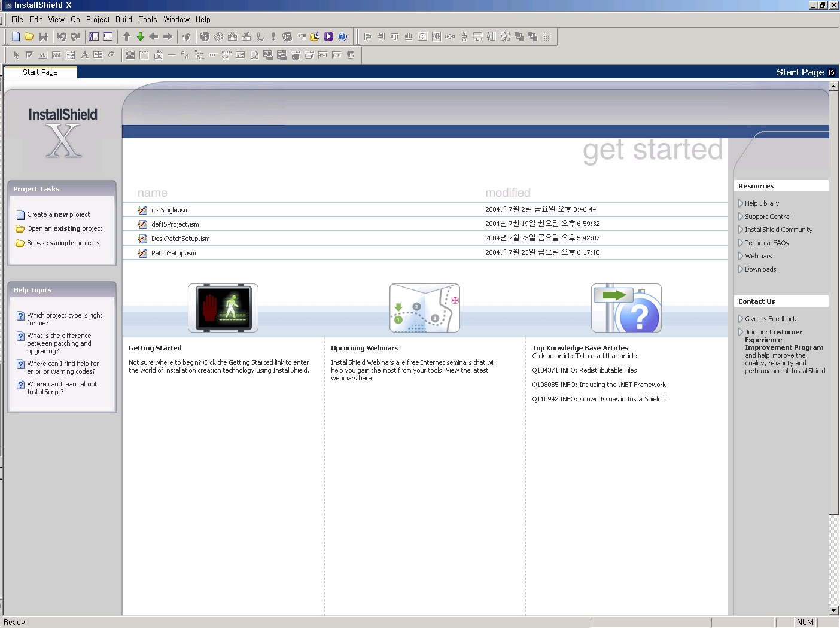840x628 pixels.
Task: Open Technical FAQs resource link
Action: (766, 243)
